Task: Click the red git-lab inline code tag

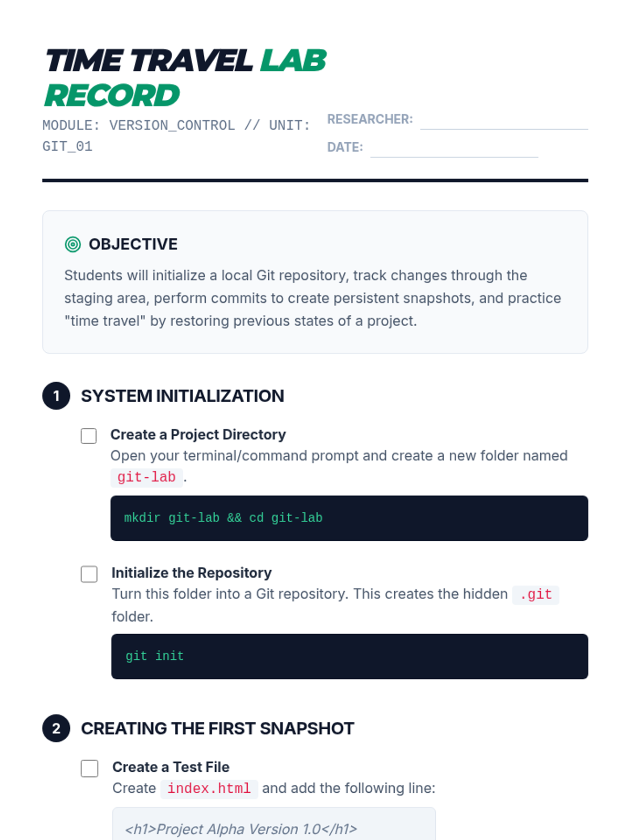Action: point(146,478)
